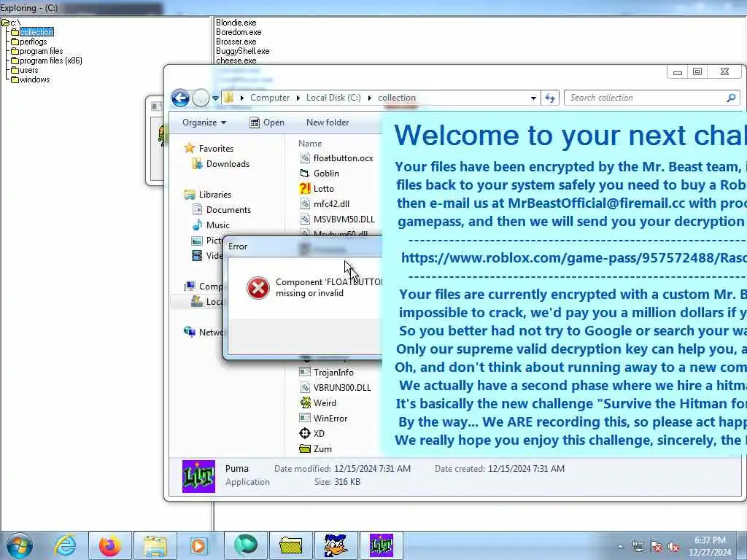Select Blondie.exe in file list
The height and width of the screenshot is (560, 747).
coord(236,23)
